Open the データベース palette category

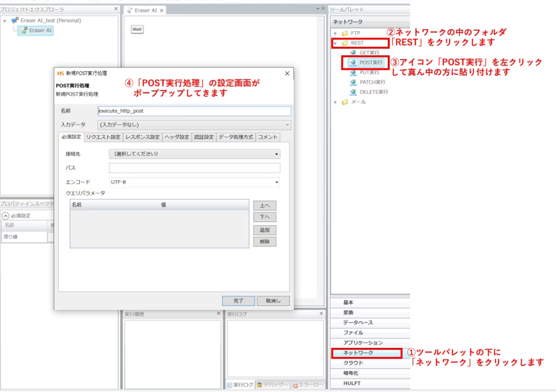point(370,322)
